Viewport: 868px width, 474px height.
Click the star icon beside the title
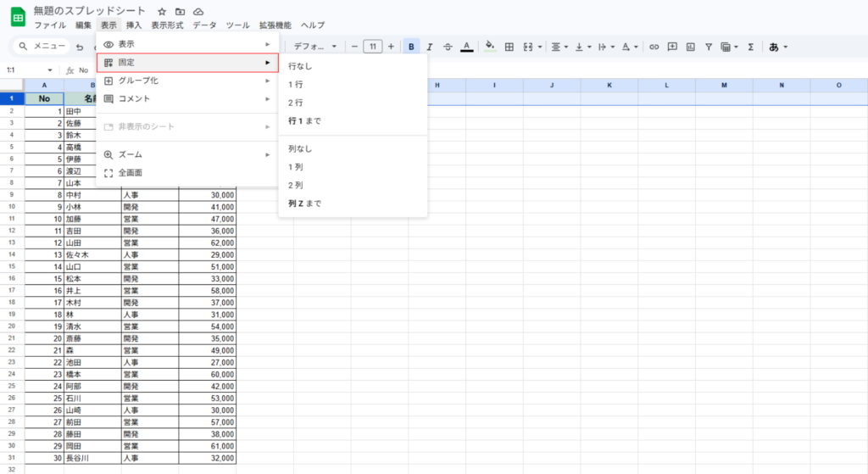pos(162,12)
